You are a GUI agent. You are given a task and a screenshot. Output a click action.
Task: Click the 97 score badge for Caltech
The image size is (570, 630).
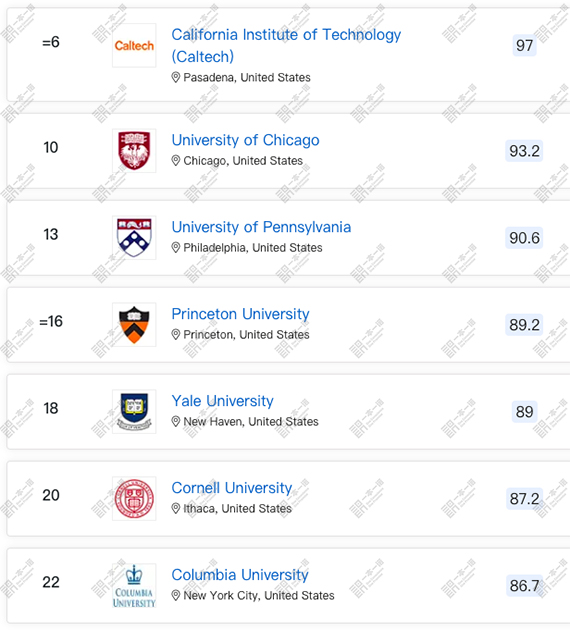(524, 45)
